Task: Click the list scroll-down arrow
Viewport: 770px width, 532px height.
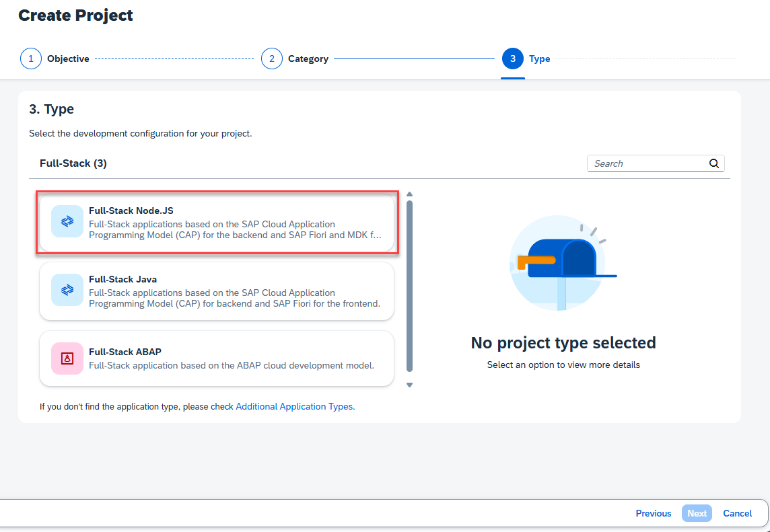Action: (x=409, y=385)
